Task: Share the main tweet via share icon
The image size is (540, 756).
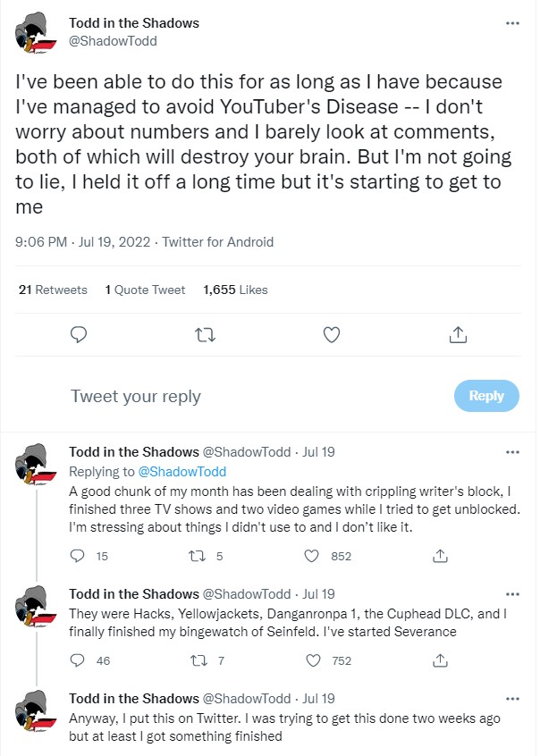Action: [x=458, y=334]
